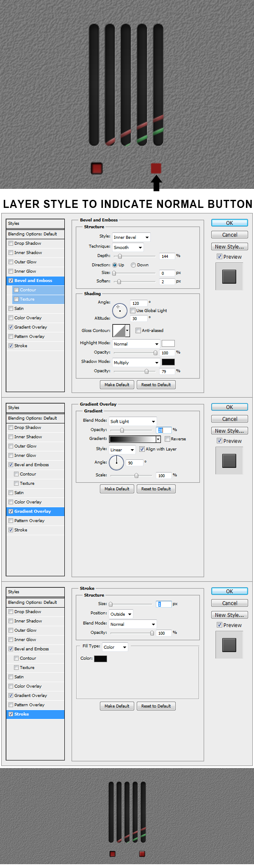Screen dimensions: 254x868
Task: Tick Satin checkbox in the Stroke dialog list
Action: 11,677
